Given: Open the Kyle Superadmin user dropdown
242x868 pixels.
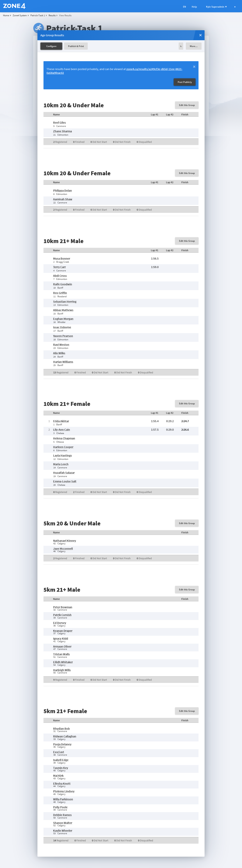Looking at the screenshot, I should [x=216, y=7].
